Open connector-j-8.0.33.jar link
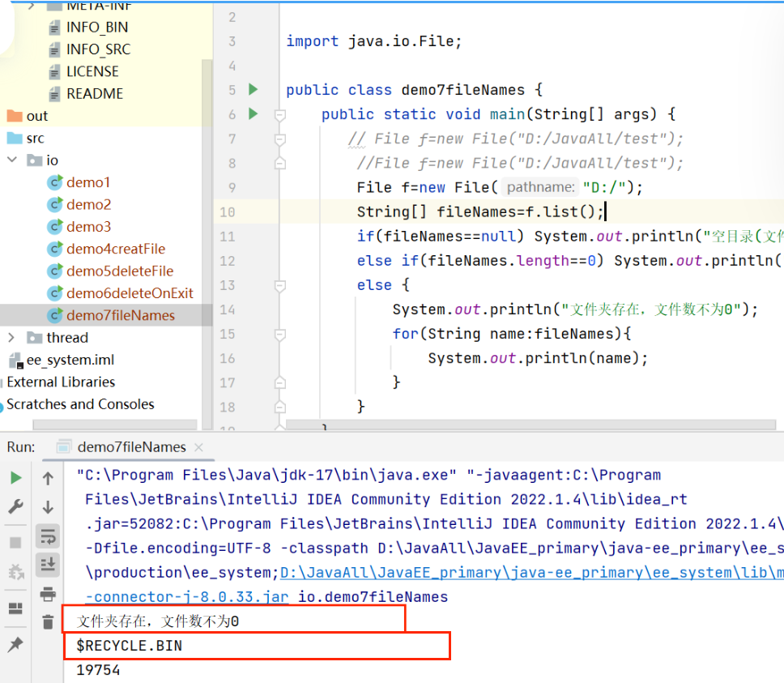Screen dimensions: 784x683 (186, 597)
